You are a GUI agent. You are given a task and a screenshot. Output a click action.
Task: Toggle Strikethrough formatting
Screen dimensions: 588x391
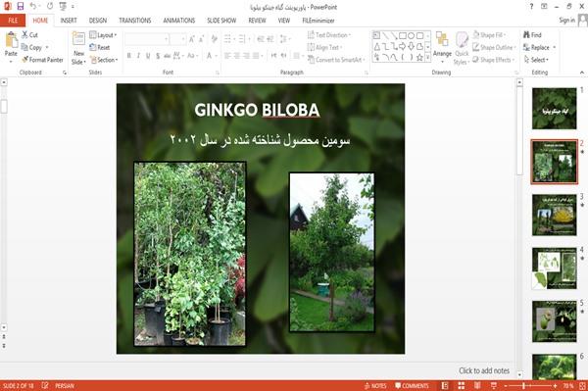168,56
